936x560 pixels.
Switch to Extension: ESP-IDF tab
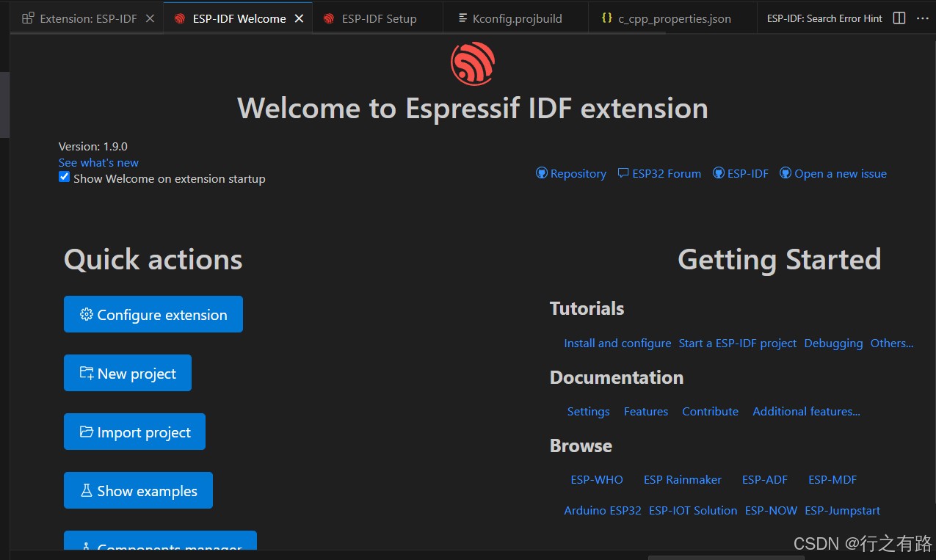tap(88, 18)
